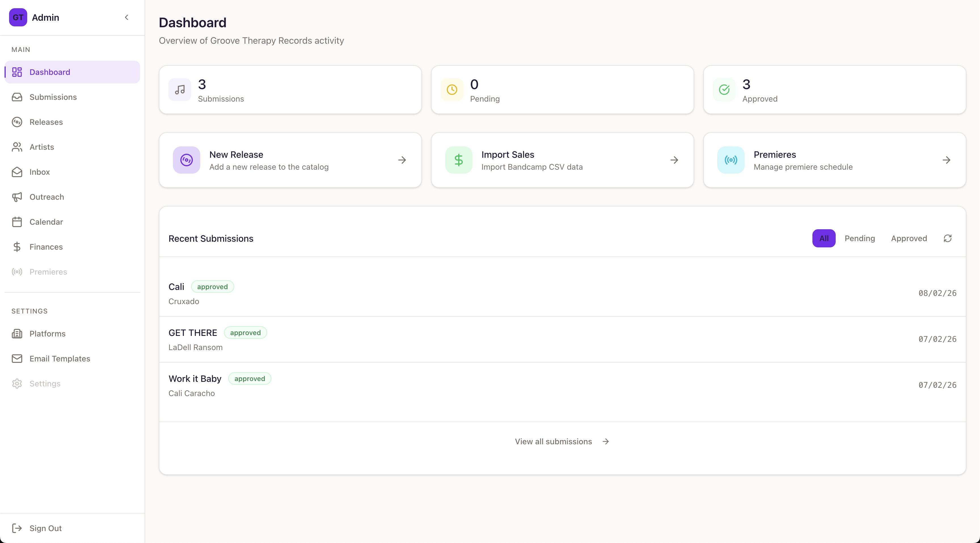Viewport: 980px width, 543px height.
Task: Open Calendar using the calendar icon
Action: pos(17,222)
